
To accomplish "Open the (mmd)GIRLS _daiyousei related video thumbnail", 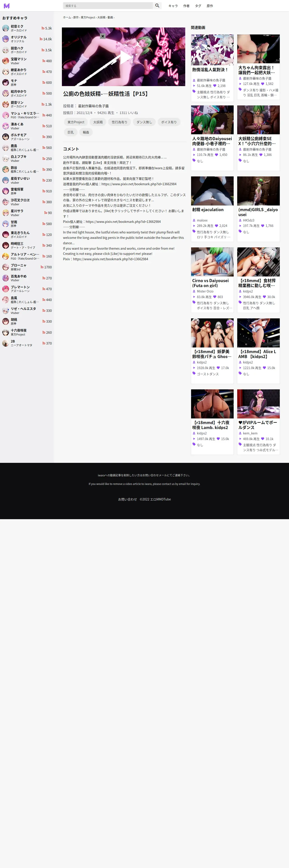I will pyautogui.click(x=258, y=191).
